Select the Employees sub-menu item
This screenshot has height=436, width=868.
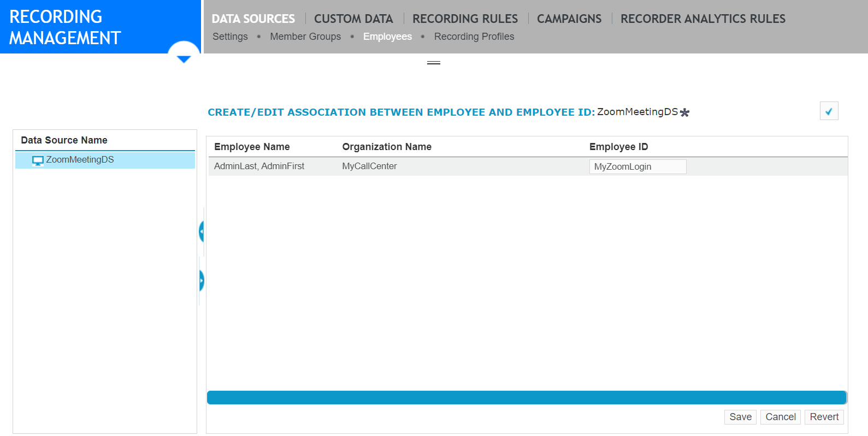tap(387, 37)
